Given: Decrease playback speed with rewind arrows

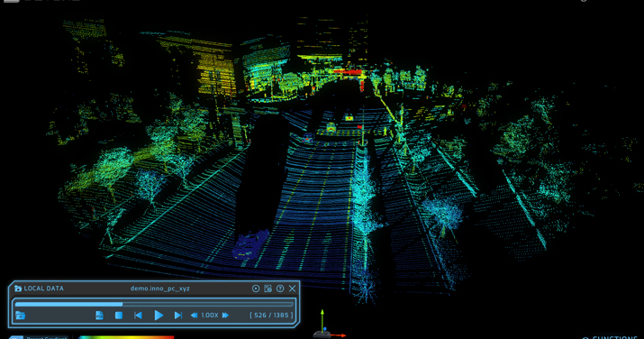Looking at the screenshot, I should pyautogui.click(x=195, y=316).
